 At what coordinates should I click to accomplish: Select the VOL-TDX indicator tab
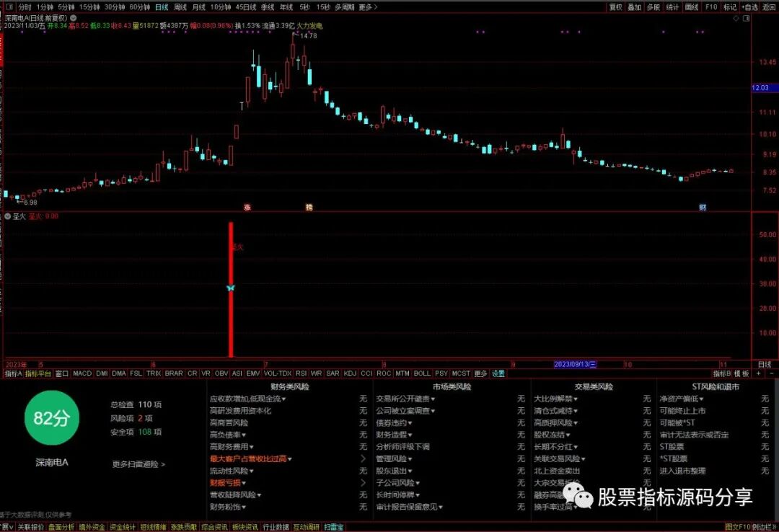tap(278, 373)
